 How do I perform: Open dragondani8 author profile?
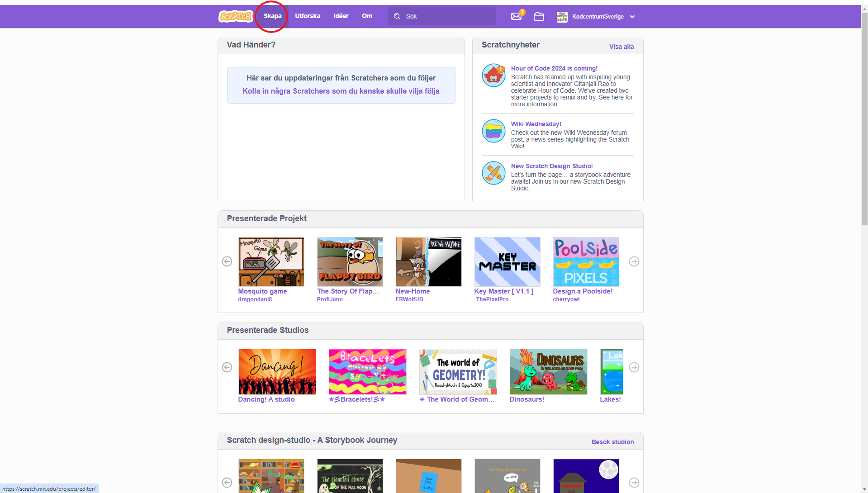255,299
